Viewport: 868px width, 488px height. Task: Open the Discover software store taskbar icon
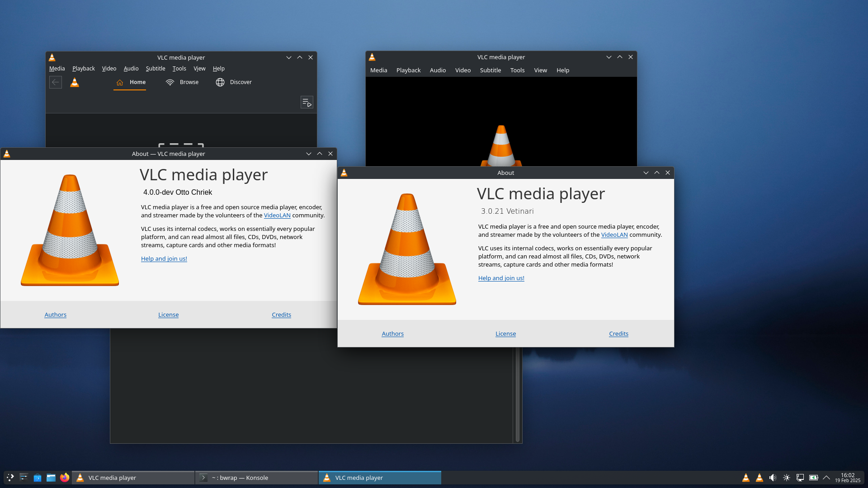pyautogui.click(x=38, y=478)
